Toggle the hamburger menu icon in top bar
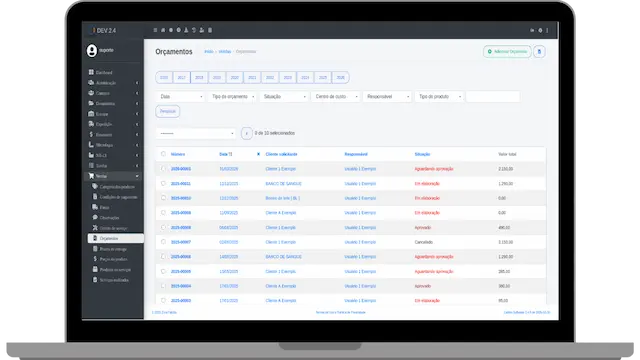This screenshot has height=360, width=640. [x=155, y=30]
